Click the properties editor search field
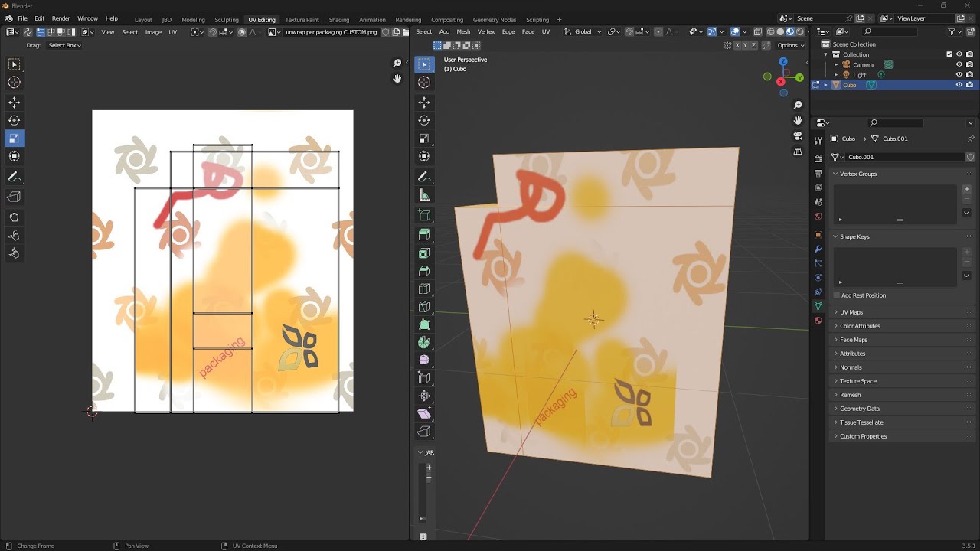 (896, 122)
